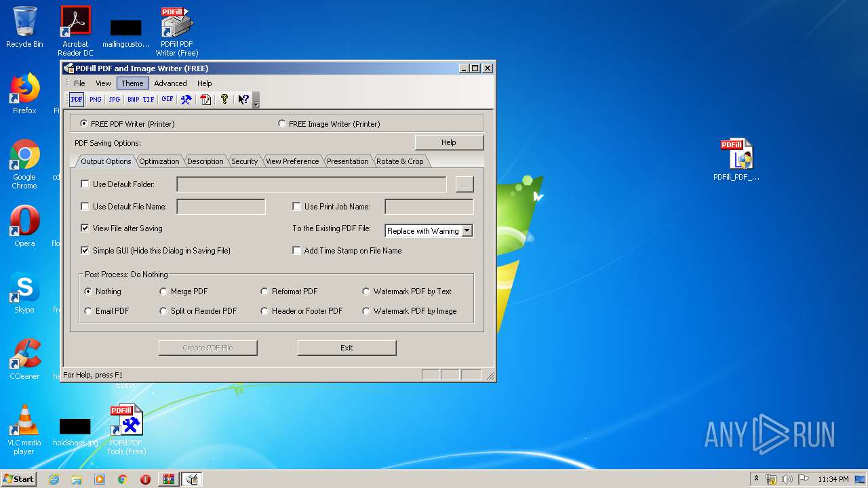Screen dimensions: 868x488
Task: Activate the context help arrow icon
Action: [x=243, y=100]
